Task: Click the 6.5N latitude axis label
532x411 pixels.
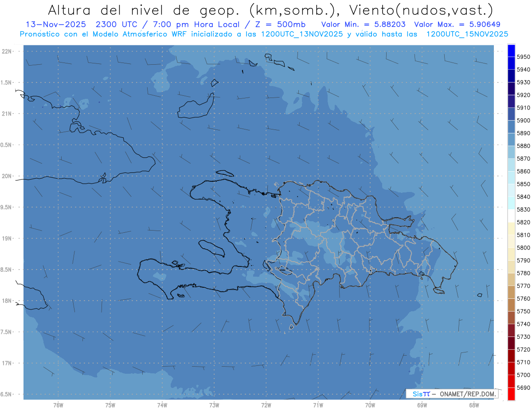Action: (6, 394)
